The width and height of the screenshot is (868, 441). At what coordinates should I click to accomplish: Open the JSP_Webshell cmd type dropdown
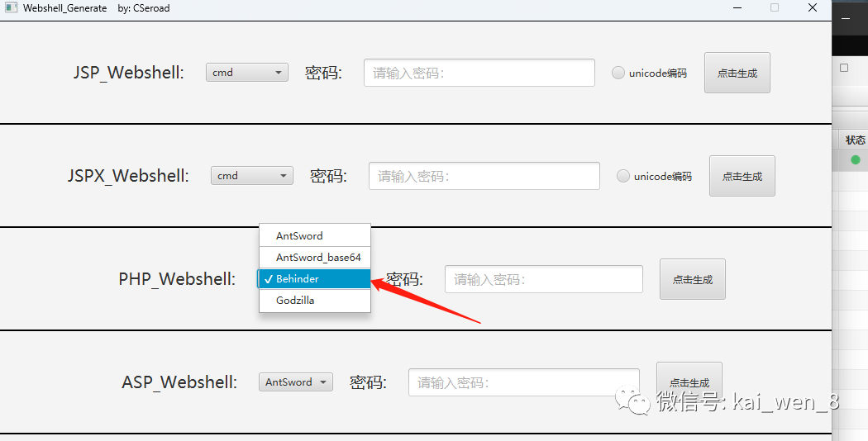[x=247, y=73]
